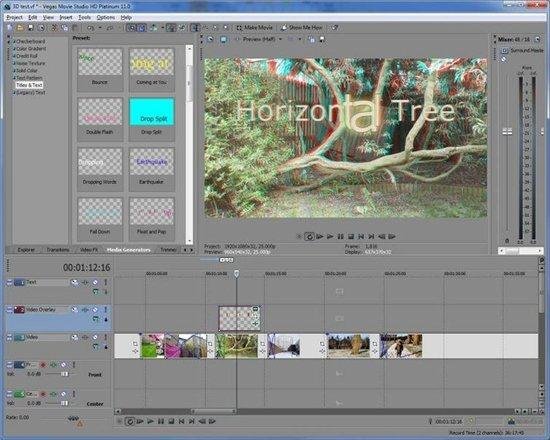Screen dimensions: 550x440
Task: Open the Tools menu
Action: tap(84, 17)
